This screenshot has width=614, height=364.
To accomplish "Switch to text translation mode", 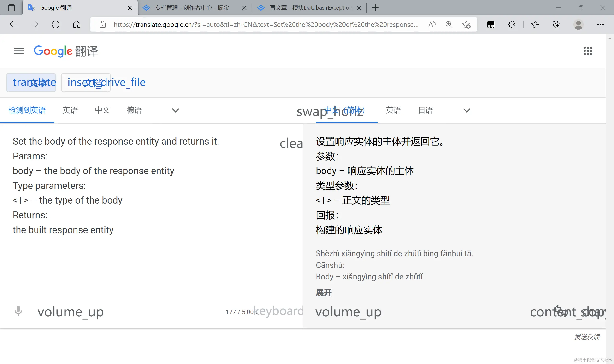I will pos(31,82).
